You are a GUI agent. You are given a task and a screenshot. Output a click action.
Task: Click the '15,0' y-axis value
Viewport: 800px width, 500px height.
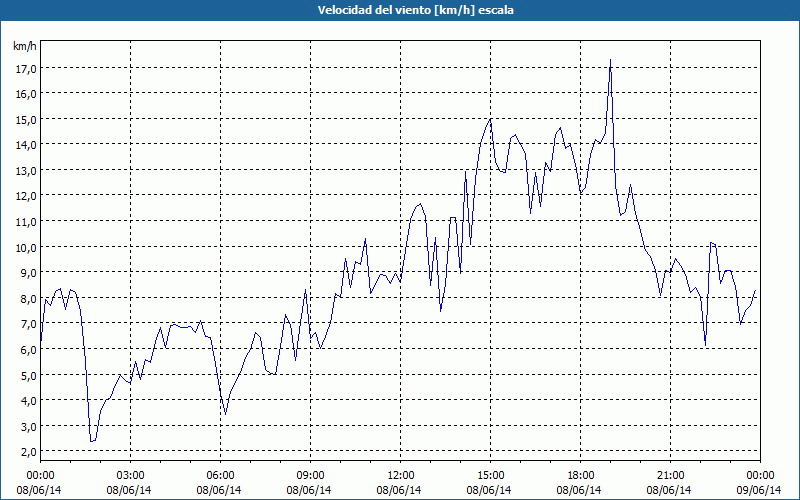pos(26,119)
